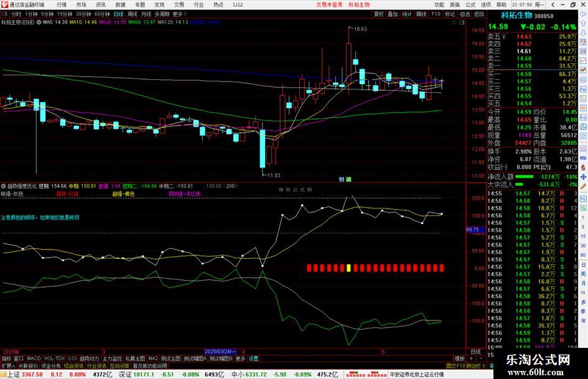588x379 pixels.
Task: Select VOL-TDX indicator tab
Action: click(x=54, y=358)
